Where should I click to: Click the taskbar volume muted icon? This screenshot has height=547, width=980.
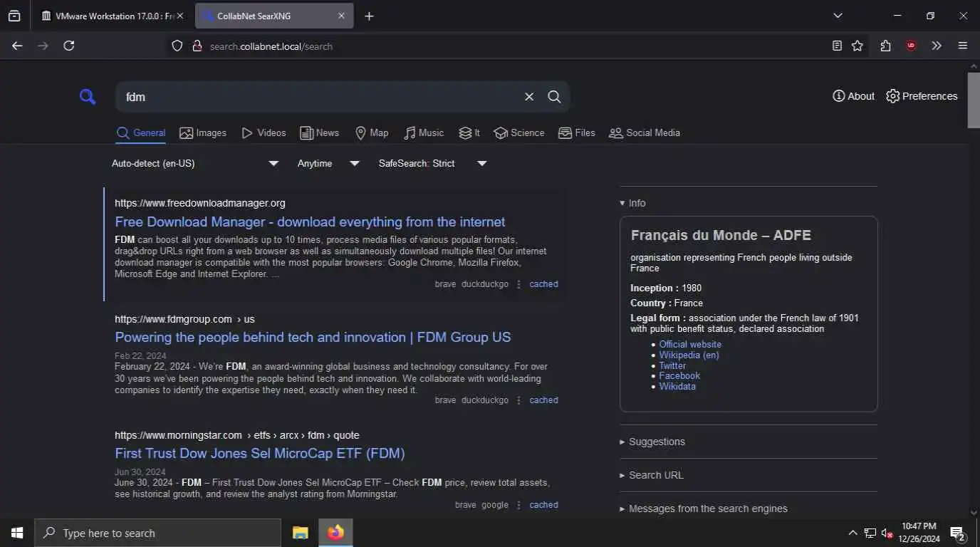(887, 533)
